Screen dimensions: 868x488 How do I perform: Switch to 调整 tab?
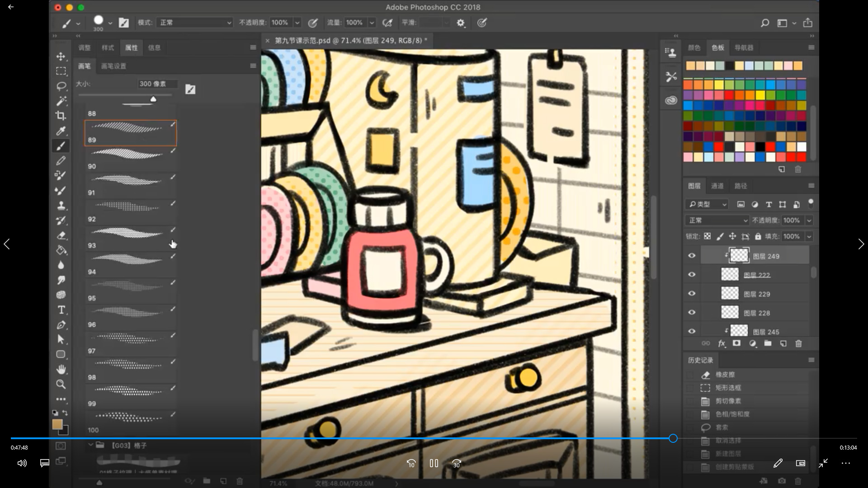click(85, 47)
